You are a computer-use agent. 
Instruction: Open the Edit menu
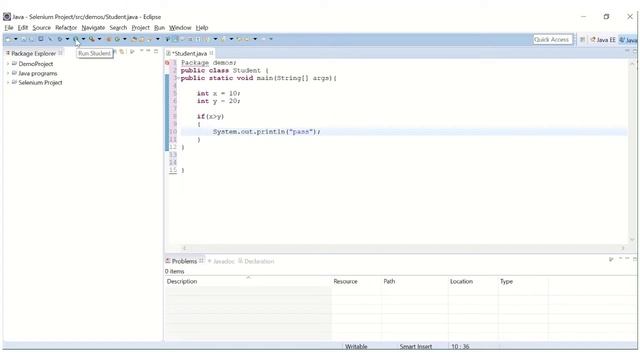tap(22, 28)
